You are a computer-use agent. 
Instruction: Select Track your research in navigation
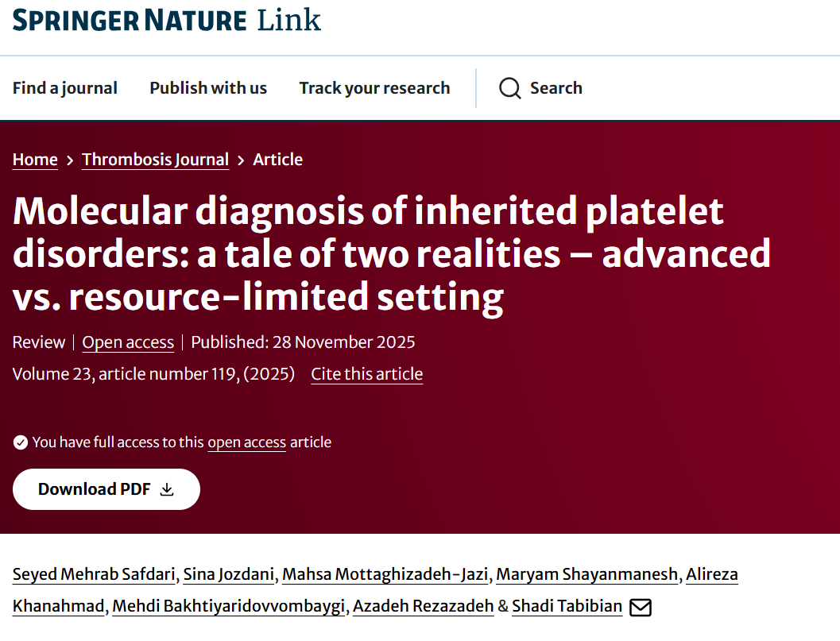pyautogui.click(x=374, y=88)
